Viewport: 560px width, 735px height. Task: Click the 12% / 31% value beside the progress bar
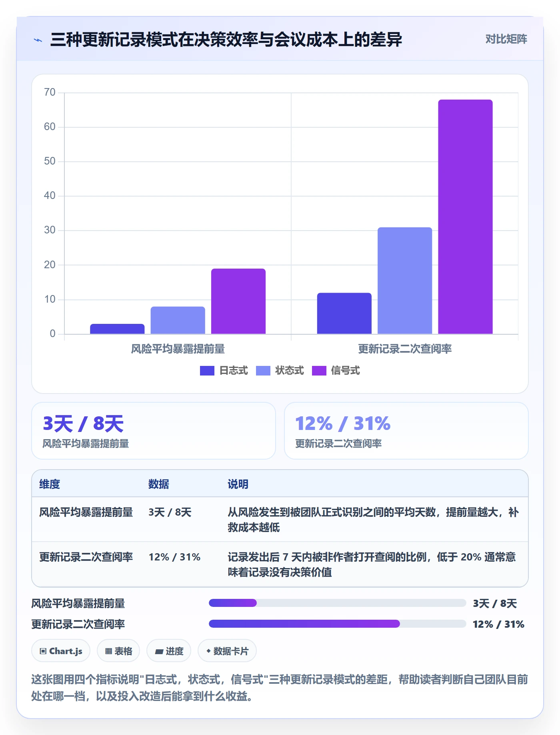(x=498, y=624)
